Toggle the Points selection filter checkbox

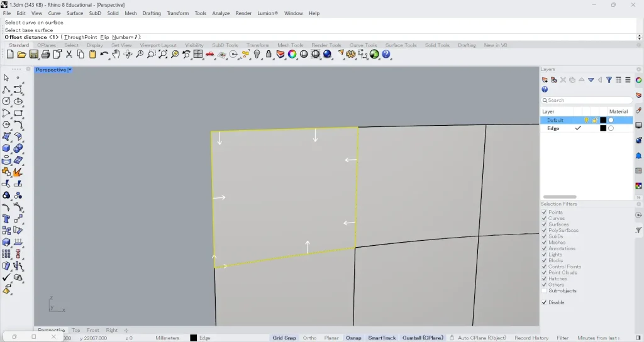tap(544, 212)
